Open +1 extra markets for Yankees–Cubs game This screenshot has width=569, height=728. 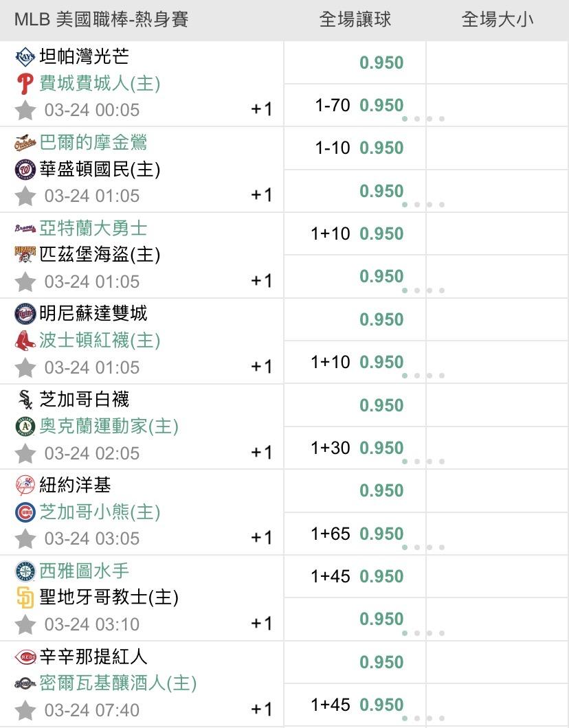[262, 538]
